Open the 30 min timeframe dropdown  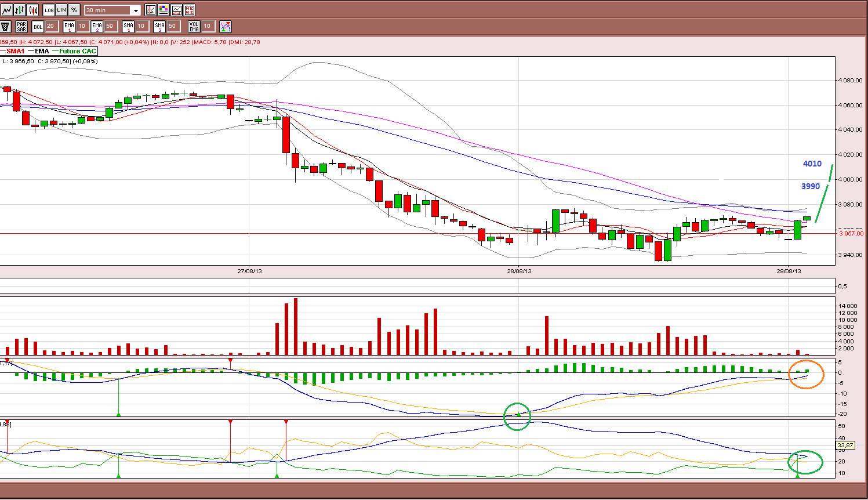tap(112, 10)
